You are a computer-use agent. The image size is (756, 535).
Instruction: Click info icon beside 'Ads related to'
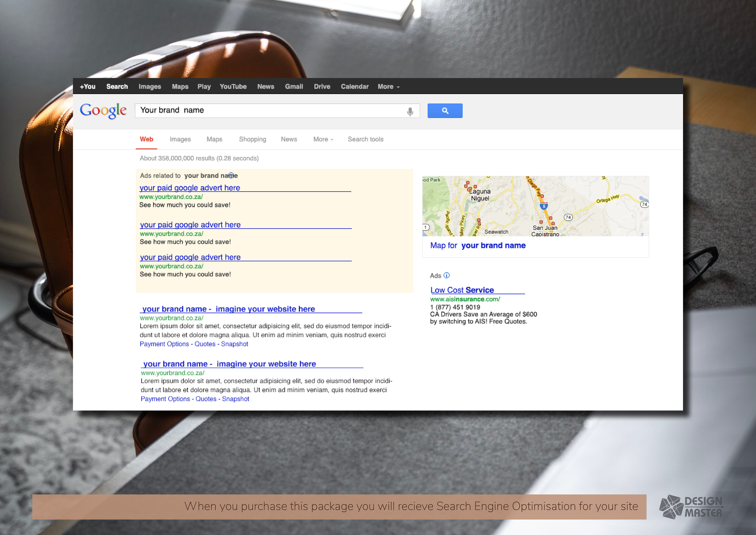231,175
